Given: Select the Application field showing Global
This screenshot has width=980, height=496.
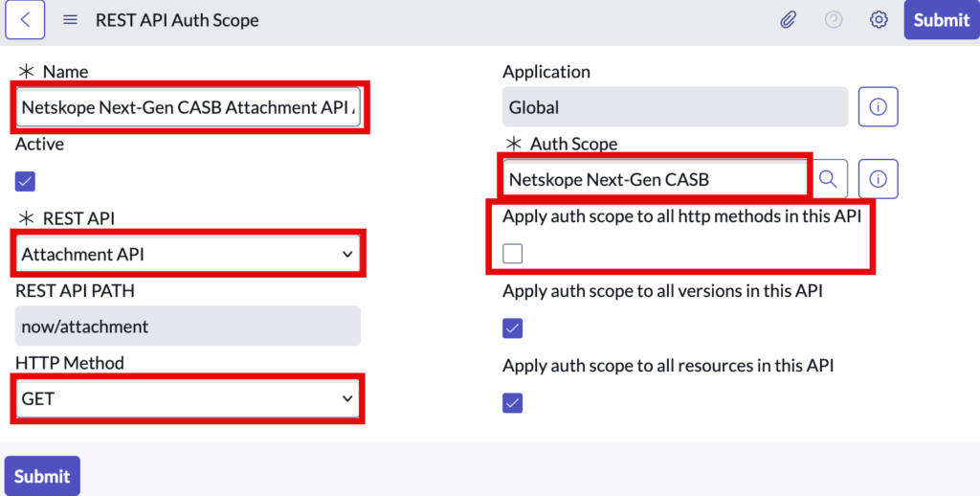Looking at the screenshot, I should click(x=675, y=107).
